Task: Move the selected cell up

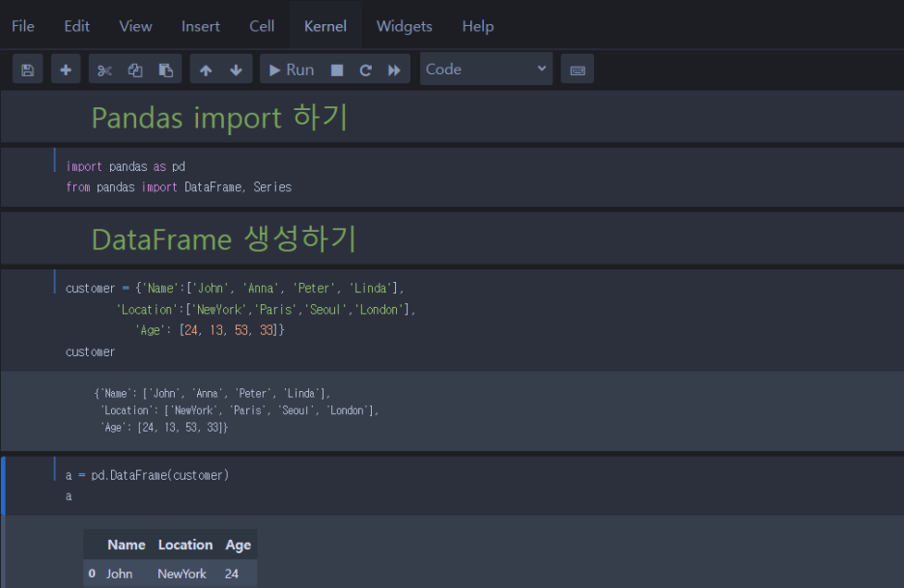Action: [206, 70]
